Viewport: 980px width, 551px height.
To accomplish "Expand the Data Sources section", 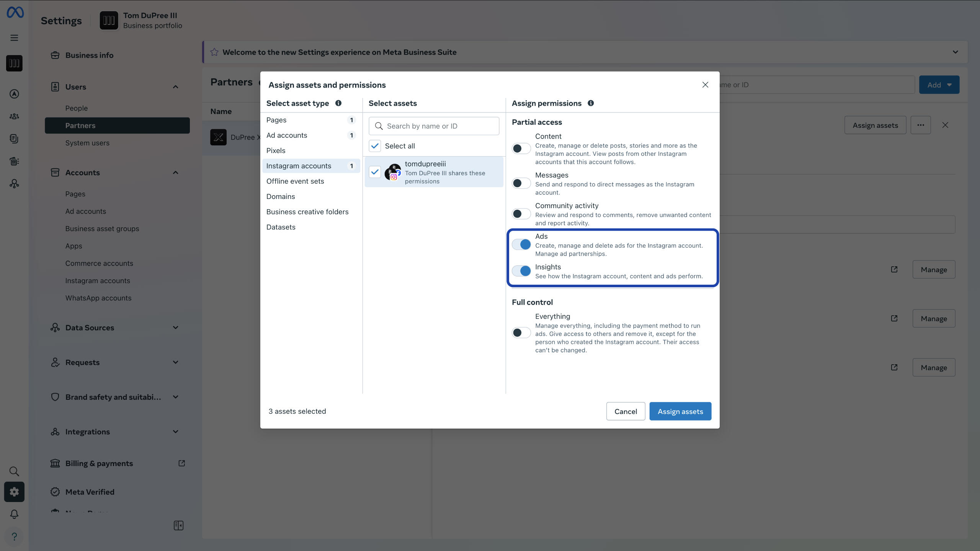I will tap(175, 328).
